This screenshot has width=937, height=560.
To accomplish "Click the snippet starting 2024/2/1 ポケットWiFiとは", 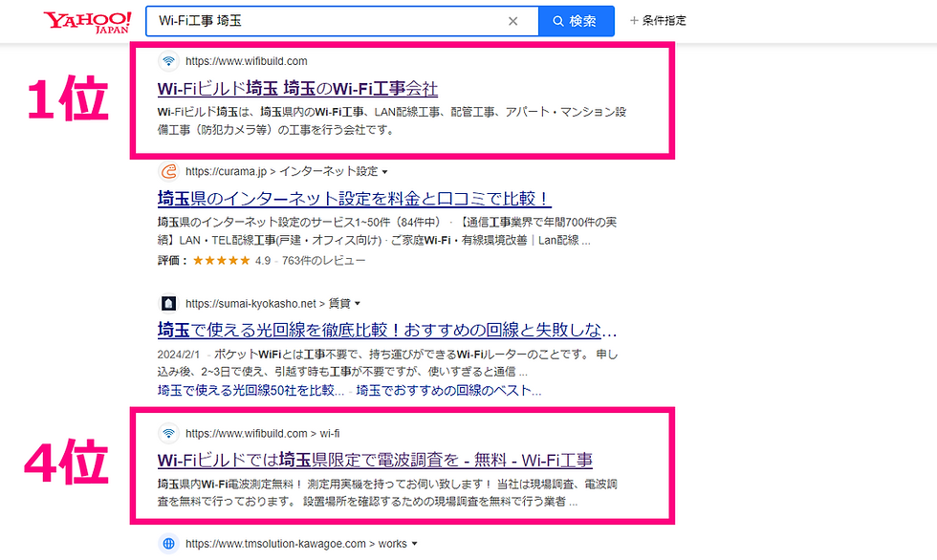I will [x=387, y=363].
